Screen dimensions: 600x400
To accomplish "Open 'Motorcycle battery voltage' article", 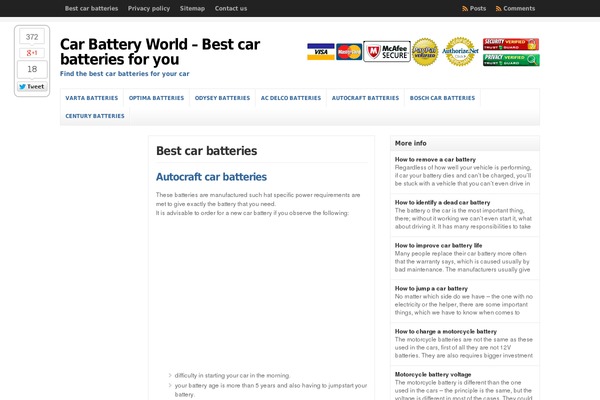I will [x=433, y=374].
